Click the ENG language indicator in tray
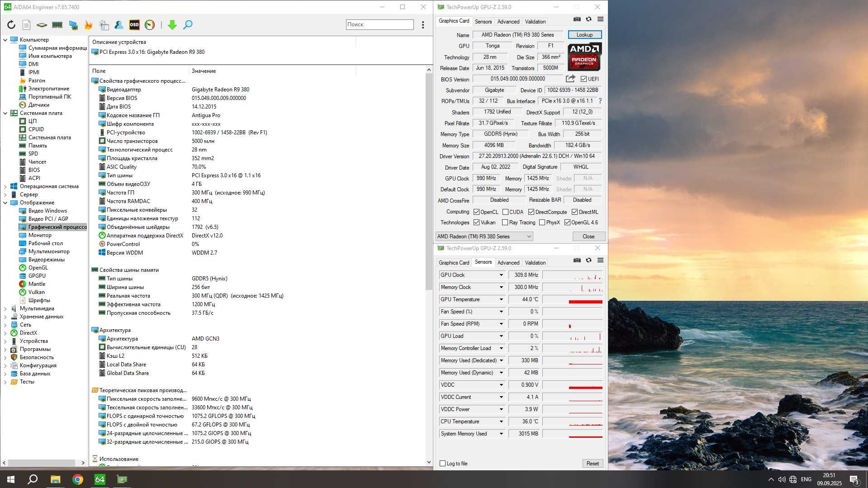Image resolution: width=868 pixels, height=488 pixels. 806,479
